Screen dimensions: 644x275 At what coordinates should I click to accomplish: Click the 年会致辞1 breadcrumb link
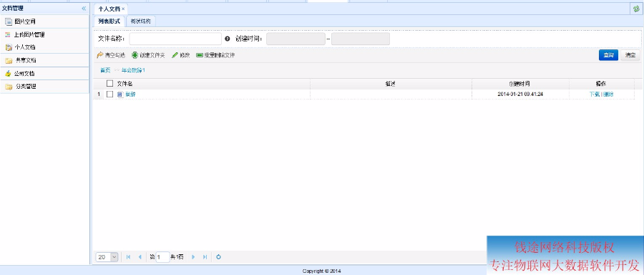pos(133,70)
